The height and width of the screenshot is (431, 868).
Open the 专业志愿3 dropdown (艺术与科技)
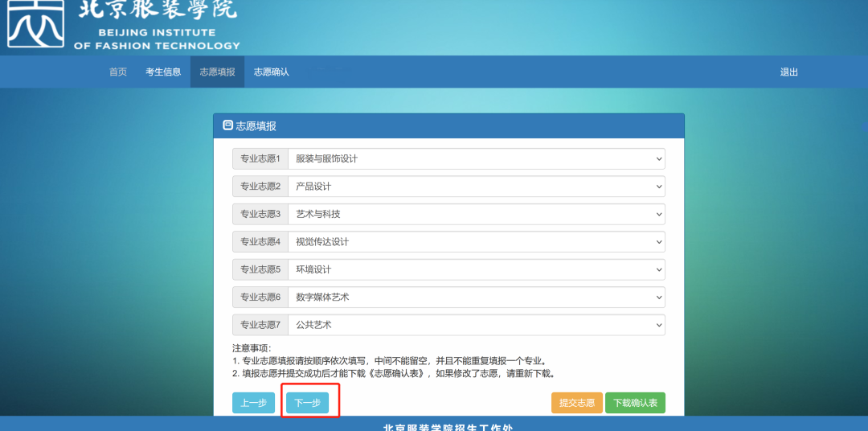click(x=476, y=215)
